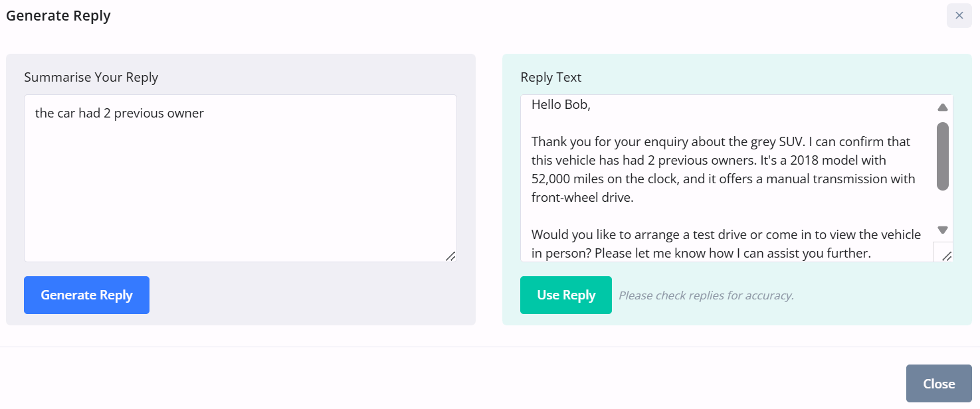Click the Reply Text scrollbar thumb

(x=942, y=156)
